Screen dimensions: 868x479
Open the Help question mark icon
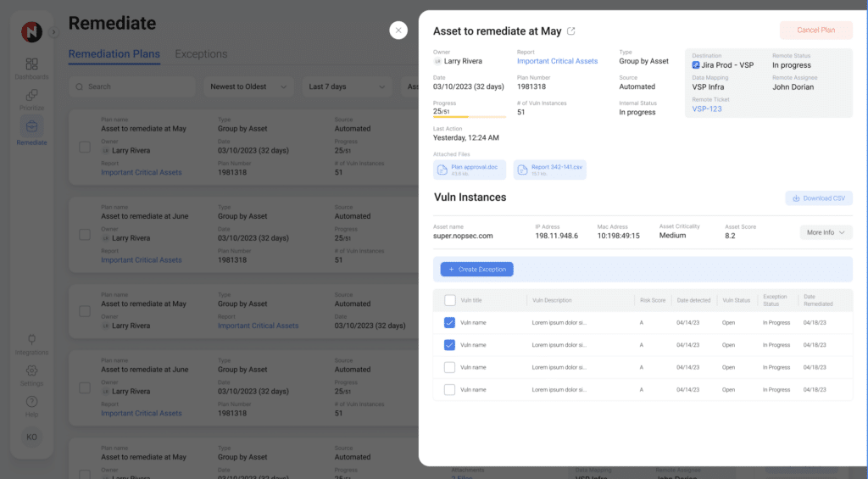31,402
